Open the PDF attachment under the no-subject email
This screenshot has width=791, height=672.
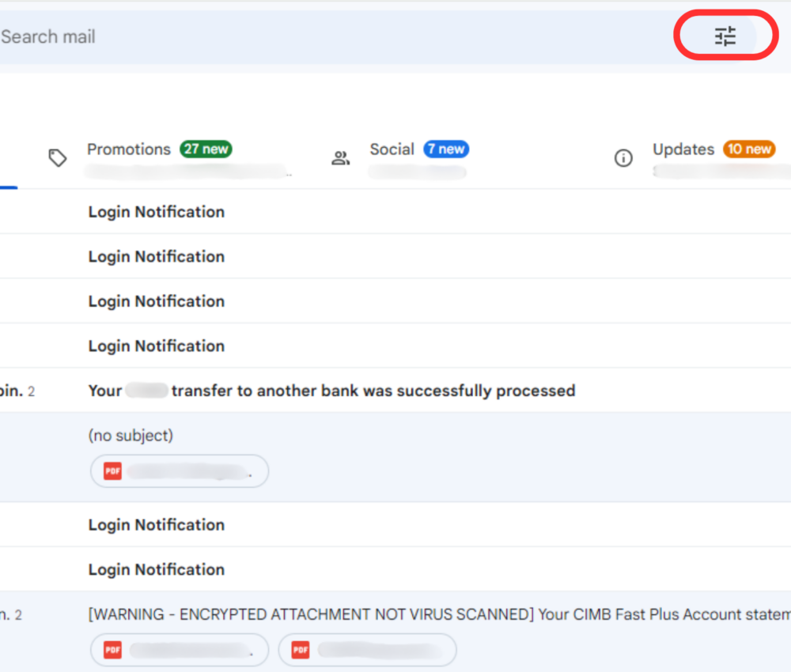(179, 470)
